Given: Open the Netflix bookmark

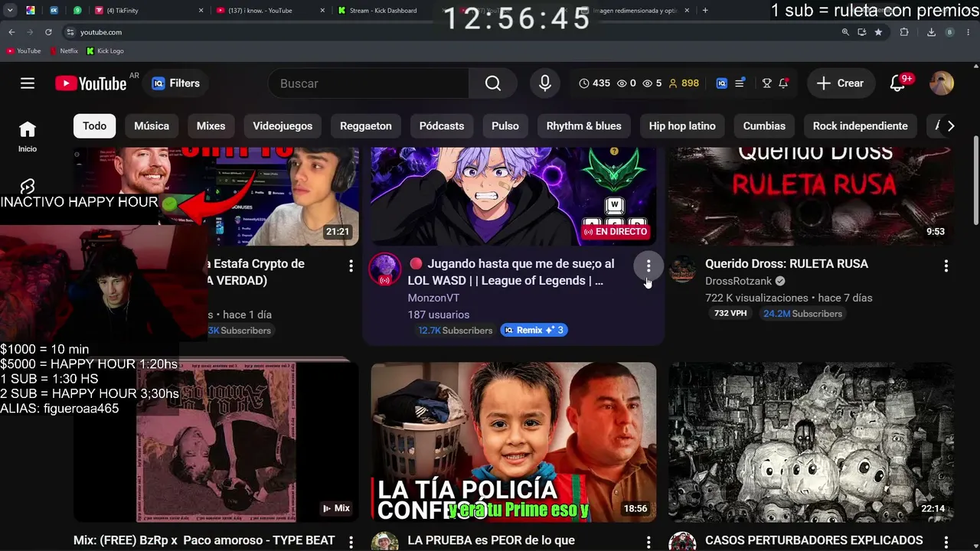Looking at the screenshot, I should point(64,51).
